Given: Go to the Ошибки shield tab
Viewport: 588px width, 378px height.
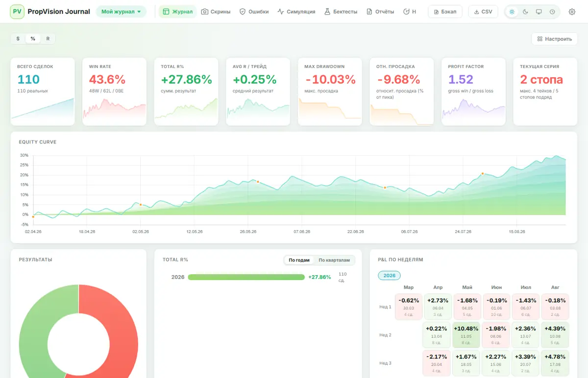Looking at the screenshot, I should pyautogui.click(x=254, y=12).
